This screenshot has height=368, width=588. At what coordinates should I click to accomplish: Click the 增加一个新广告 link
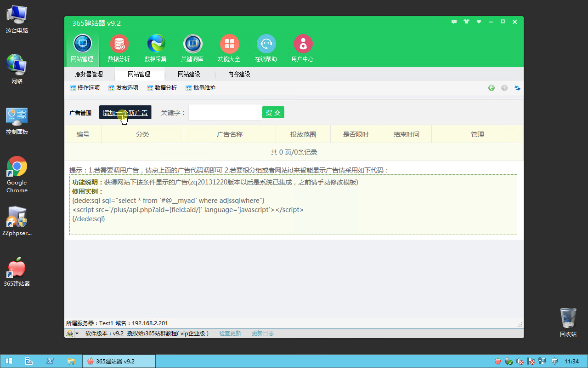coord(125,113)
